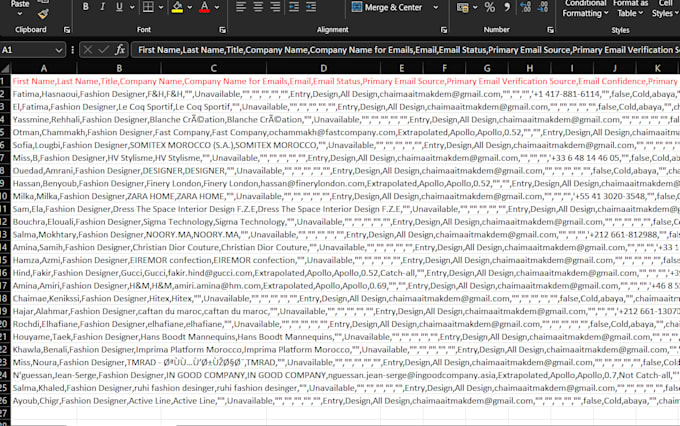680x426 pixels.
Task: Click Decrease Decimal icon
Action: pos(543,7)
